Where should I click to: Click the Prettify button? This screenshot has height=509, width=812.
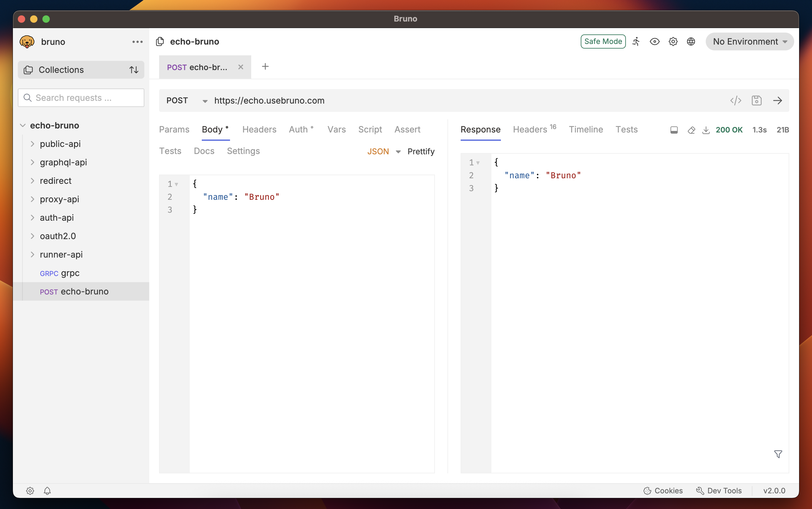pos(421,152)
